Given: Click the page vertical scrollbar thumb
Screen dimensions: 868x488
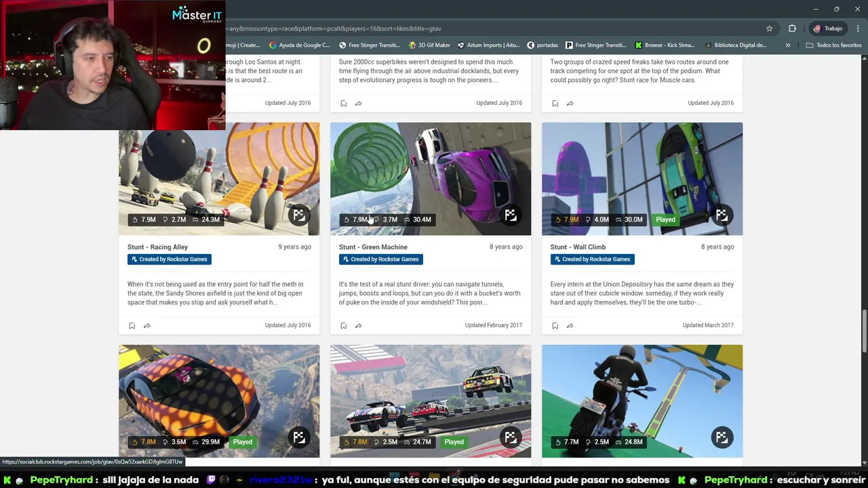Looking at the screenshot, I should point(864,331).
